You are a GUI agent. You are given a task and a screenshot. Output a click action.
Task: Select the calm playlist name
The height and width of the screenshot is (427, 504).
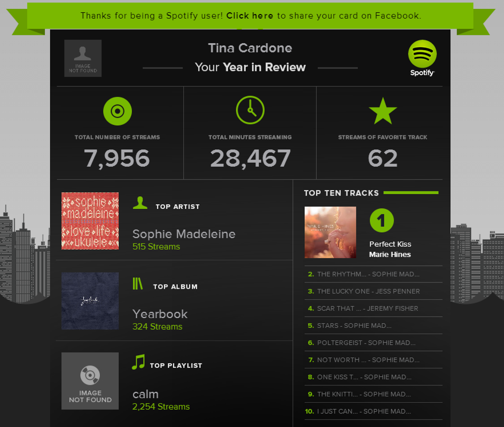[146, 394]
